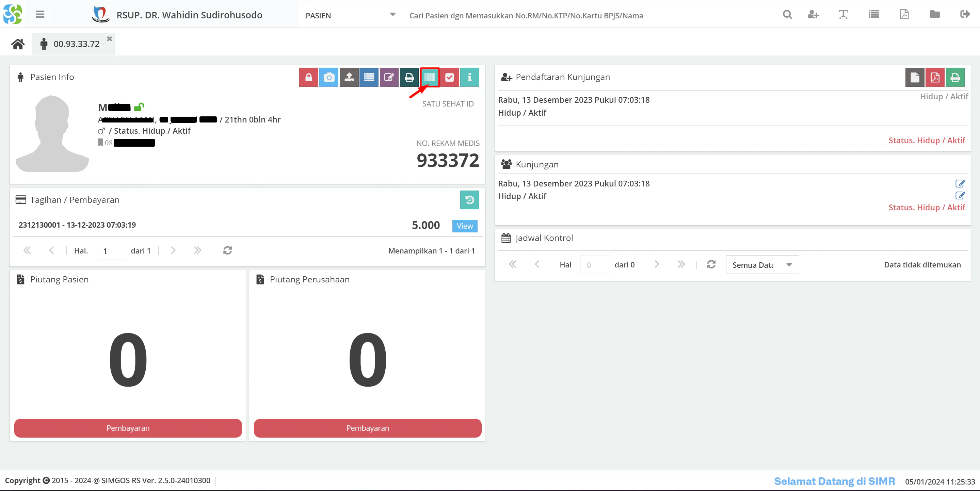The width and height of the screenshot is (980, 491).
Task: Click the logout icon
Action: coord(965,14)
